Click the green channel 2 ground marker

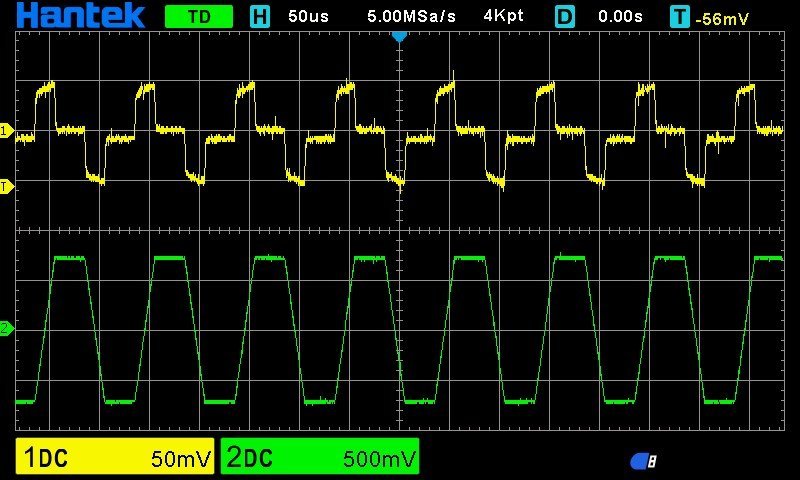point(5,328)
